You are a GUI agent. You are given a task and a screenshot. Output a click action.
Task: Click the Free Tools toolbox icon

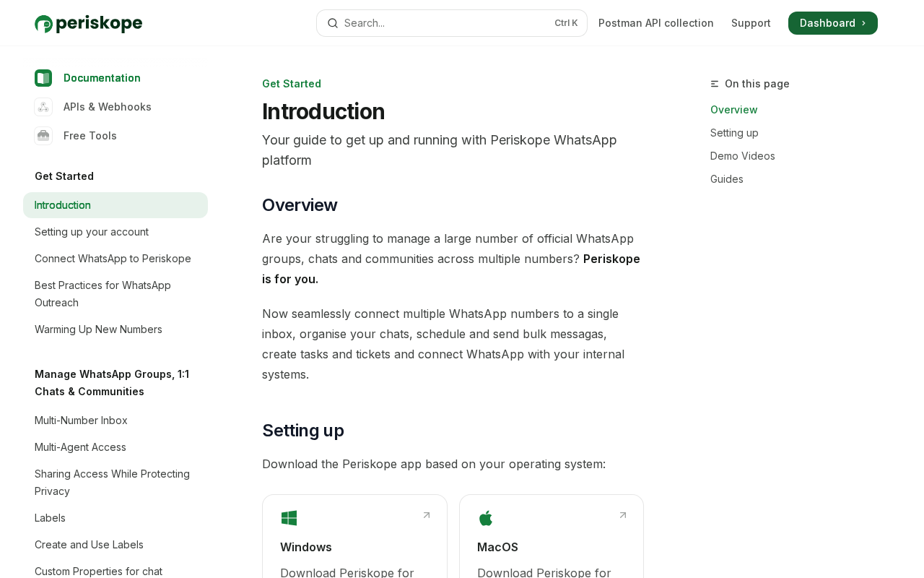pos(43,136)
